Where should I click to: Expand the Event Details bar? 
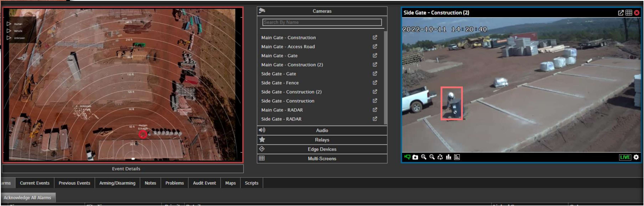click(x=123, y=169)
